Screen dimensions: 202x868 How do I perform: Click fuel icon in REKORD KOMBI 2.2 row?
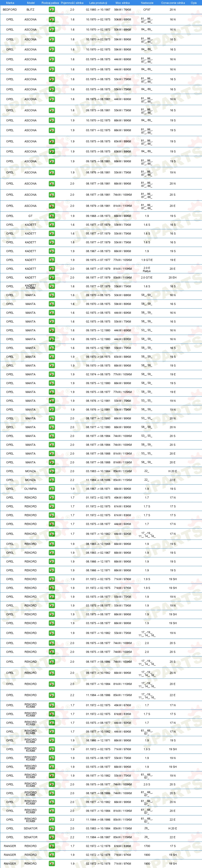[51, 820]
